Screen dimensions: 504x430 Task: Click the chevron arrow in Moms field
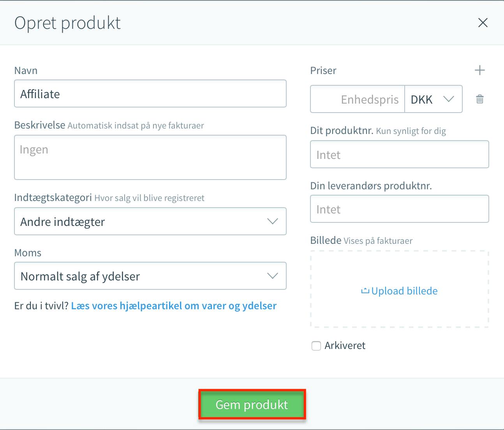click(273, 276)
